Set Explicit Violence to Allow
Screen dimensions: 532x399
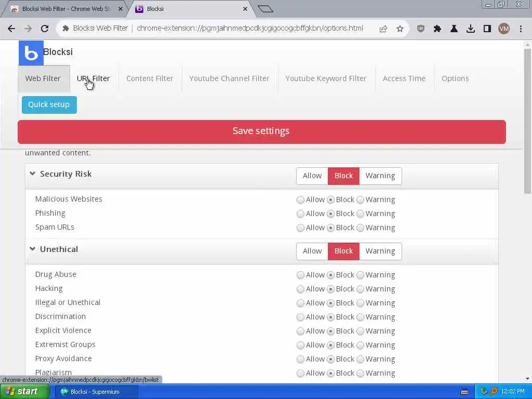coord(300,331)
